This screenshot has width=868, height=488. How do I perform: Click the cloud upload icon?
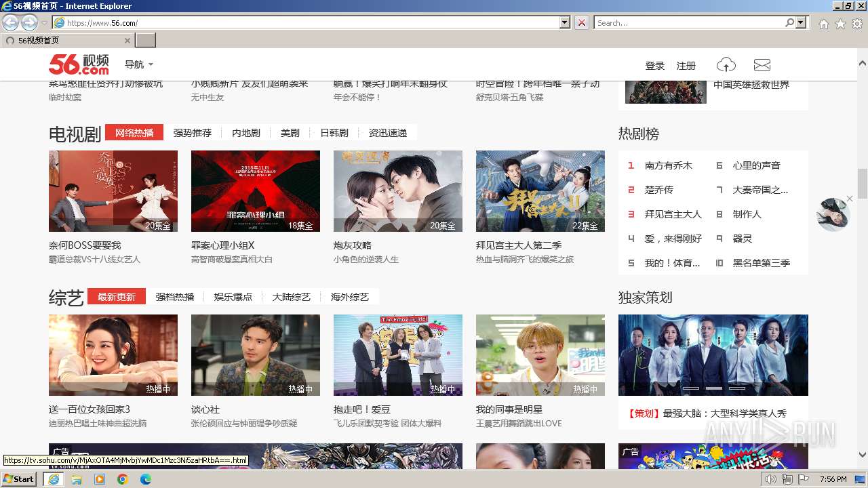click(x=726, y=65)
